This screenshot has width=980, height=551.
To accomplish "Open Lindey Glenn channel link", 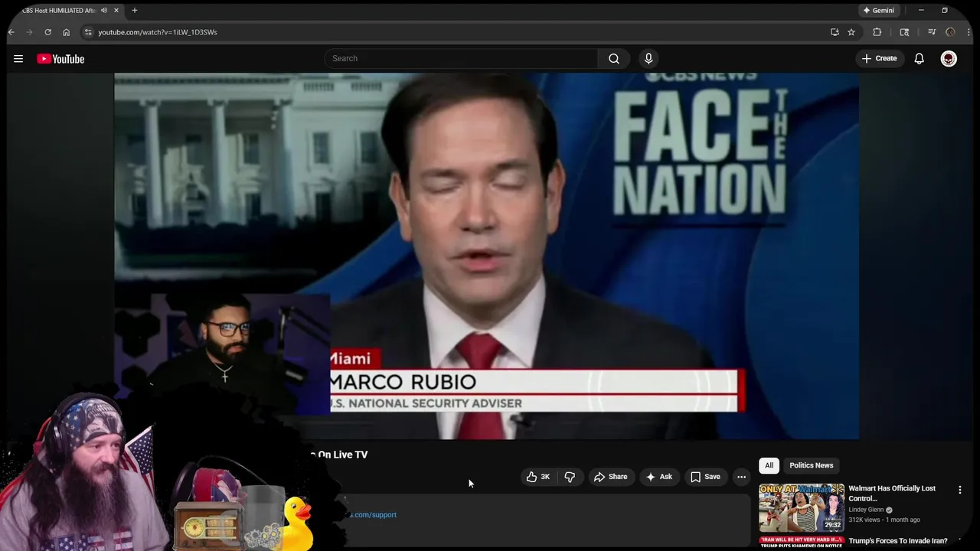I will point(866,510).
